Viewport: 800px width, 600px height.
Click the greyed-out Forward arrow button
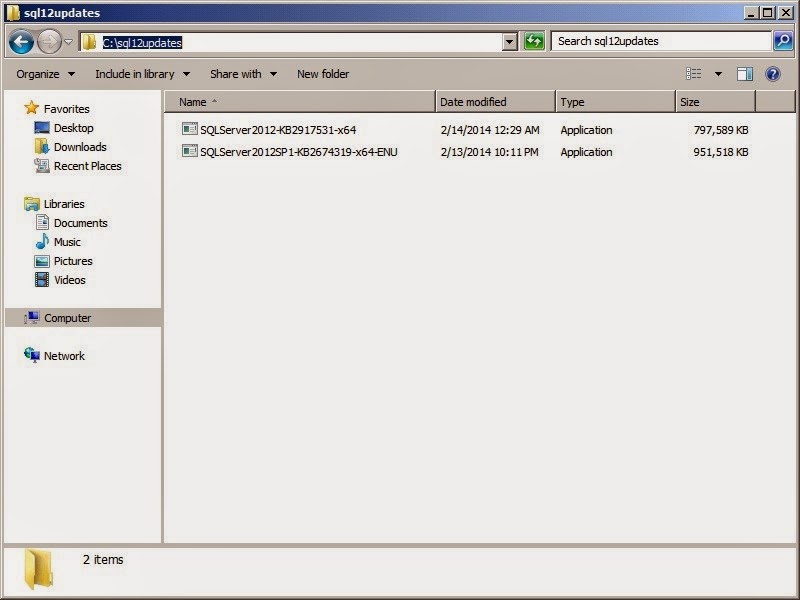[x=49, y=42]
